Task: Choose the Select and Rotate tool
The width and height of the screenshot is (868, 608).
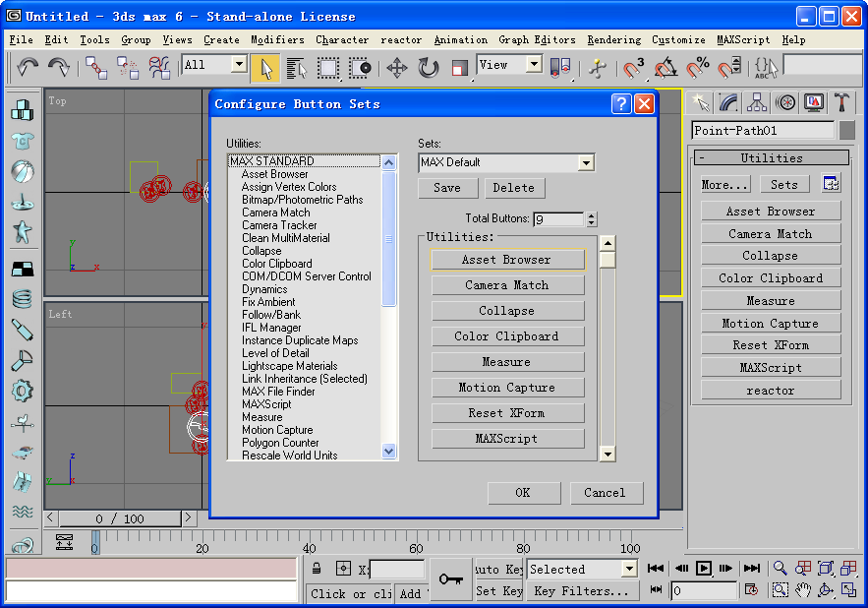Action: pyautogui.click(x=428, y=68)
